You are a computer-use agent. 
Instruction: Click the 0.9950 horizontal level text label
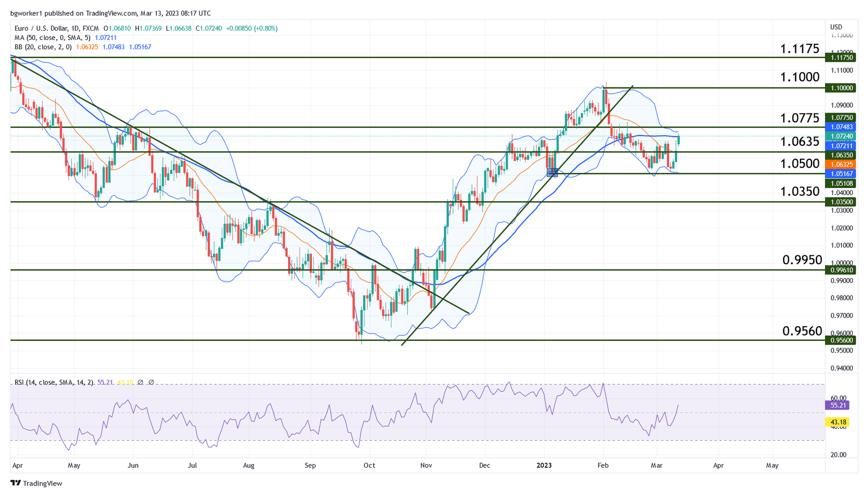pyautogui.click(x=802, y=260)
